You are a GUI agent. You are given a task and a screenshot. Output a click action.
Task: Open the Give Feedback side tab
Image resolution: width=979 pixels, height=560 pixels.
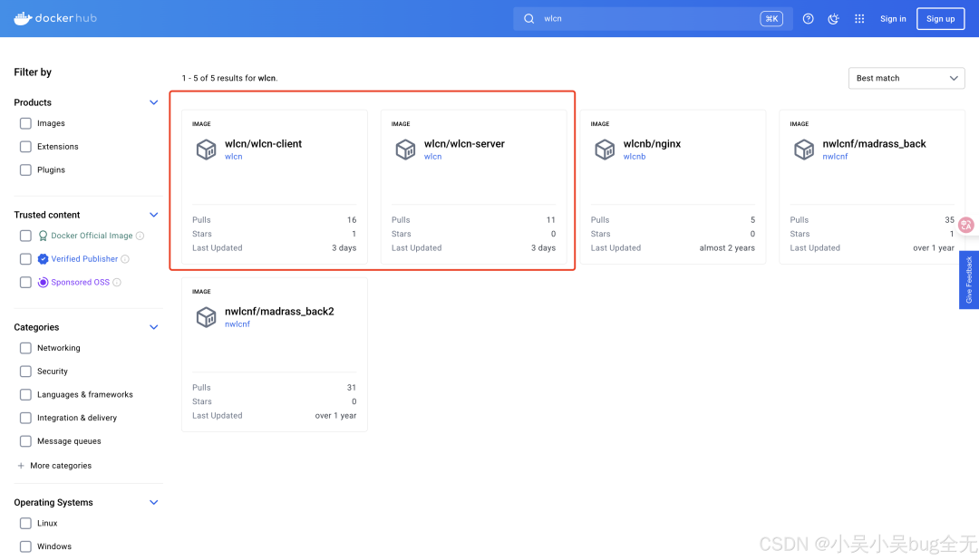pos(969,280)
